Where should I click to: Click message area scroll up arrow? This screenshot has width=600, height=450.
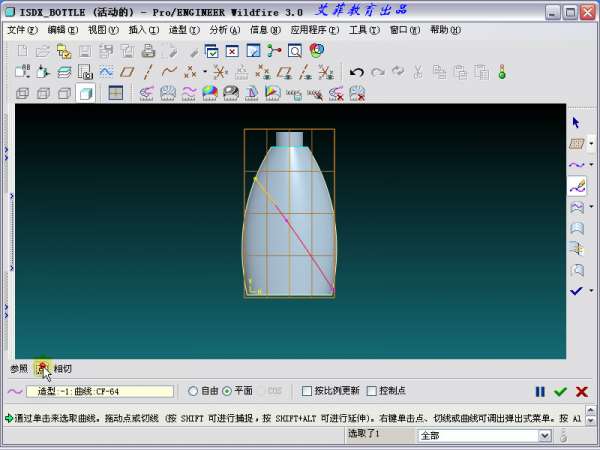click(591, 411)
